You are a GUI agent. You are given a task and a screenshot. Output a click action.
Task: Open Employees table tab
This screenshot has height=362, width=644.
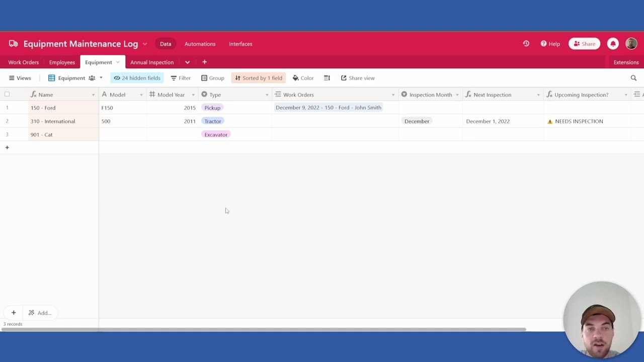(x=62, y=62)
